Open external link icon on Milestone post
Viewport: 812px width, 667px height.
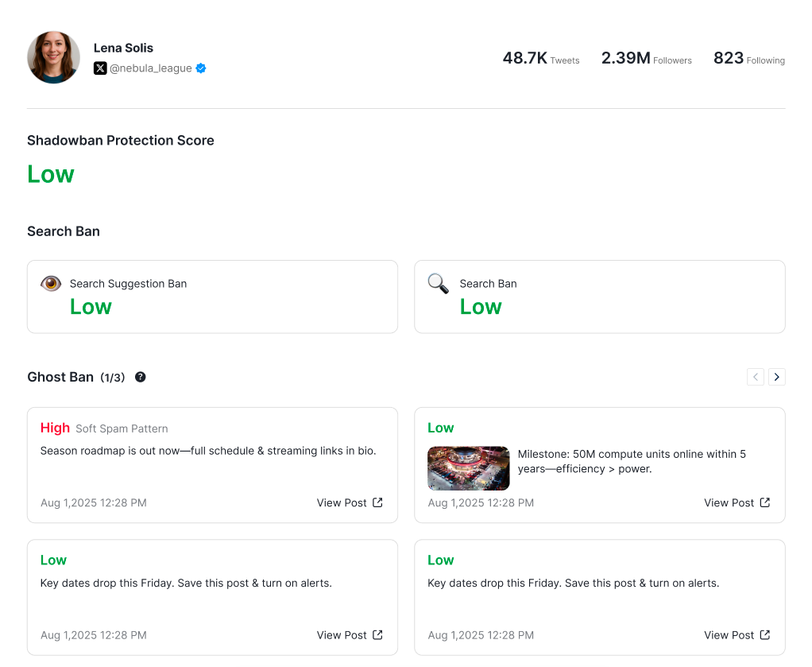point(765,502)
